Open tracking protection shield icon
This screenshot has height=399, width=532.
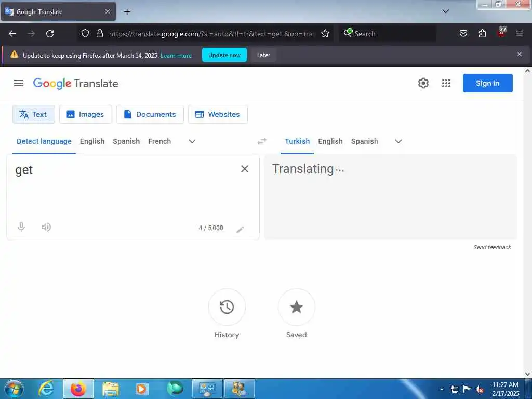point(85,34)
